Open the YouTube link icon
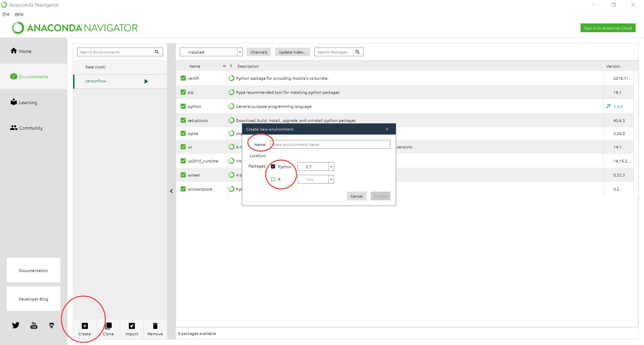 click(34, 325)
